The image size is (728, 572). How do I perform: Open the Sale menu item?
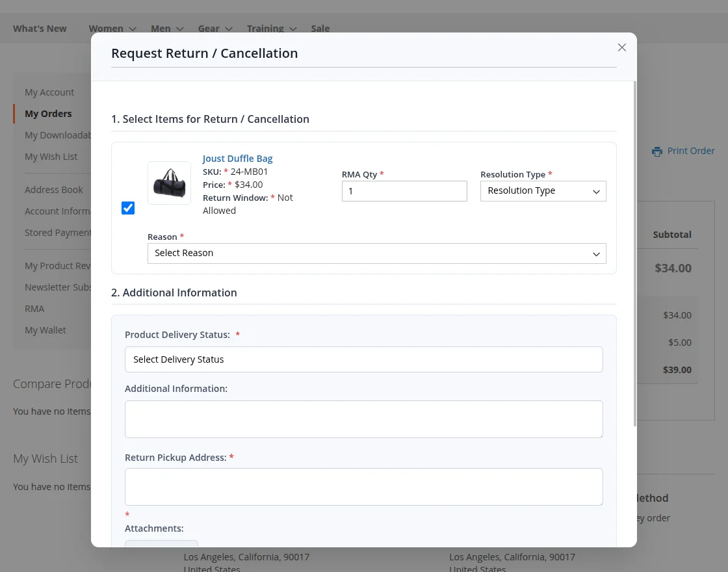point(320,29)
